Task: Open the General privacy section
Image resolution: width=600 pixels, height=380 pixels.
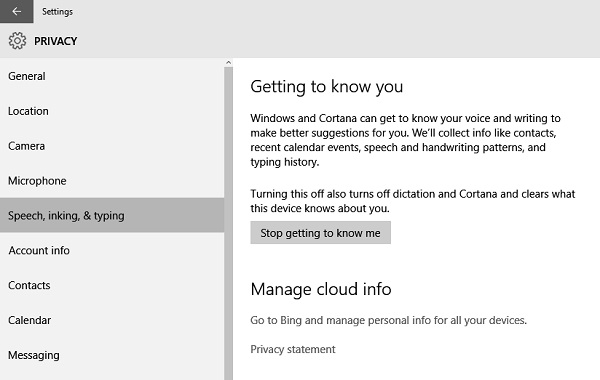Action: click(x=112, y=76)
